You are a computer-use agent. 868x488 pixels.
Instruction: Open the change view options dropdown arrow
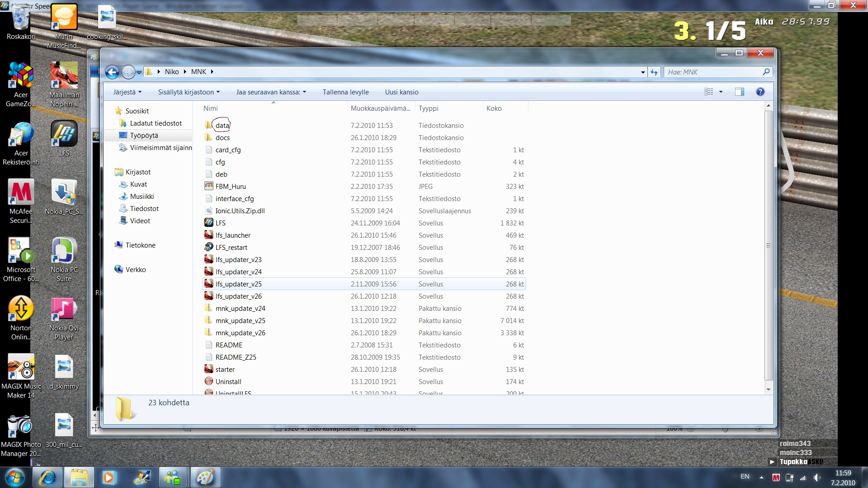coord(721,92)
